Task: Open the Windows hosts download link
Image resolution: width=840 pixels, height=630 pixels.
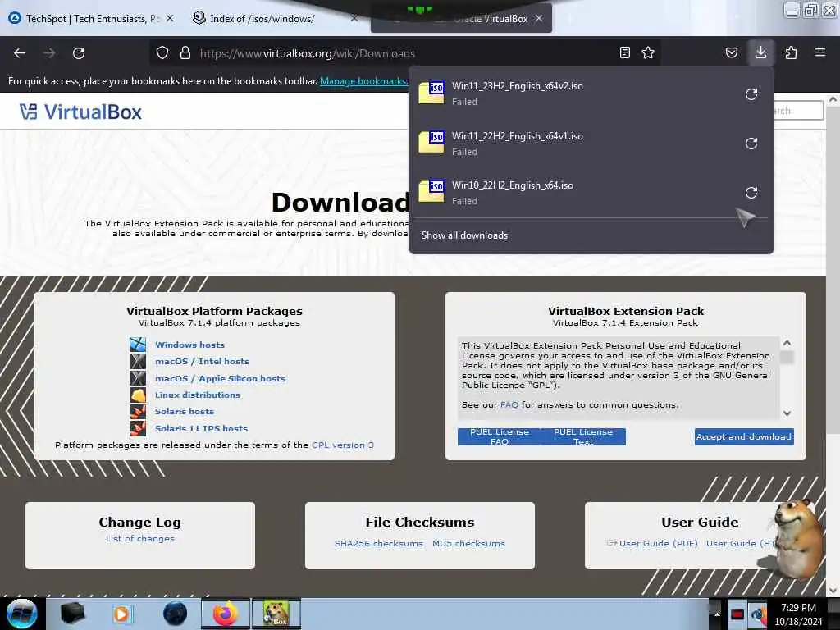Action: click(190, 345)
